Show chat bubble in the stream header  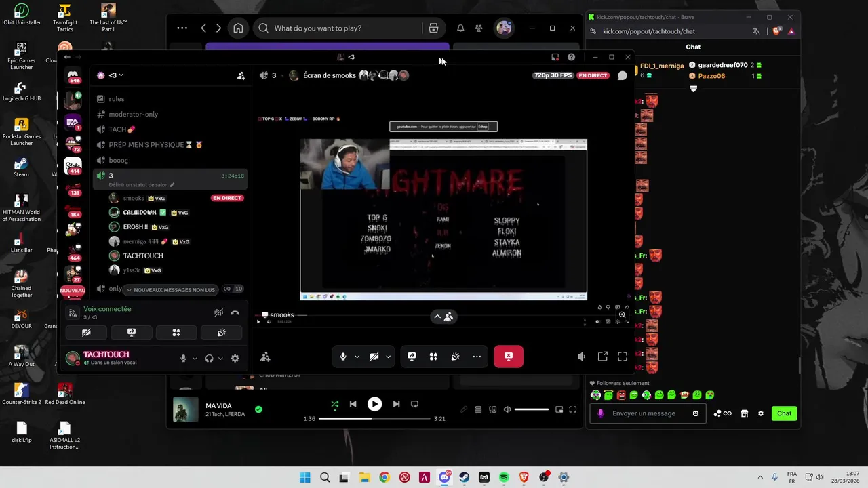click(622, 75)
